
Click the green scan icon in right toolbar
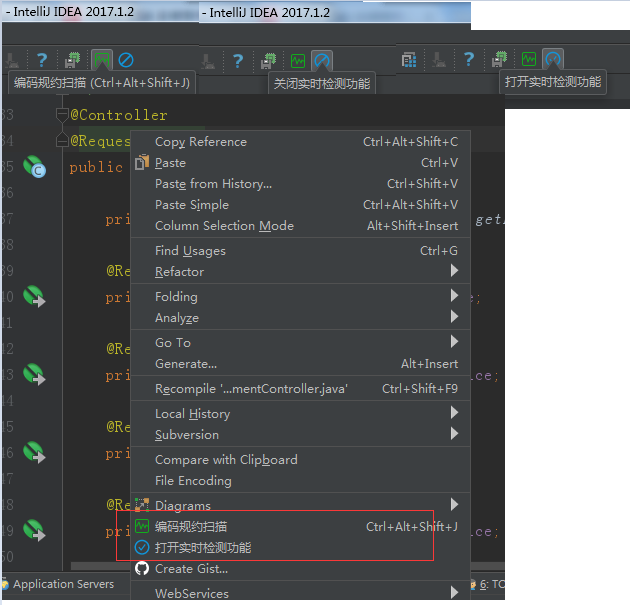pyautogui.click(x=529, y=59)
